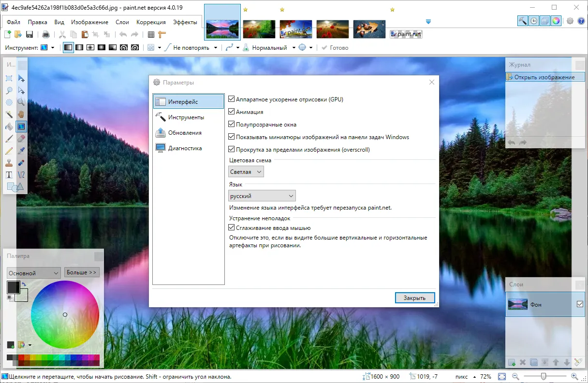Toggle visibility checkbox of Фон layer
Viewport: 588px width, 383px height.
[580, 304]
